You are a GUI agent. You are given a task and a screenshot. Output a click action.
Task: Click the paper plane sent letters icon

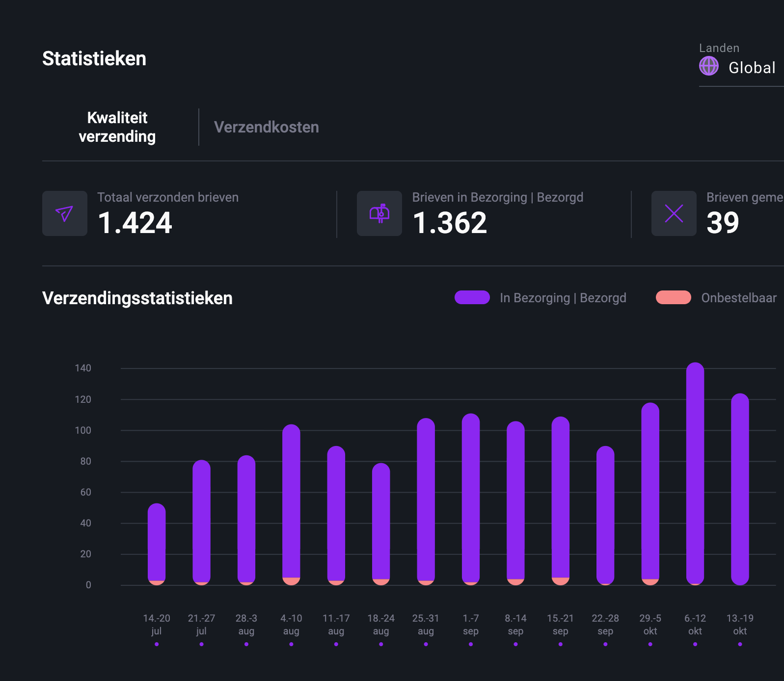point(64,213)
